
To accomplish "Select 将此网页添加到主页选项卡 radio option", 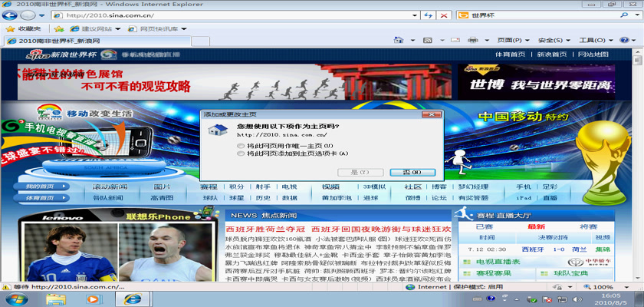I will (x=240, y=153).
